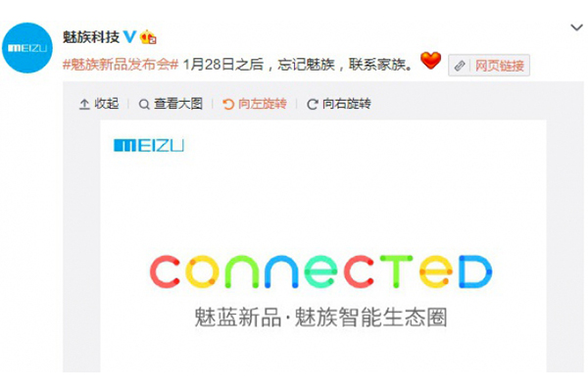Expand the post options chevron menu
588x392 pixels.
click(576, 27)
